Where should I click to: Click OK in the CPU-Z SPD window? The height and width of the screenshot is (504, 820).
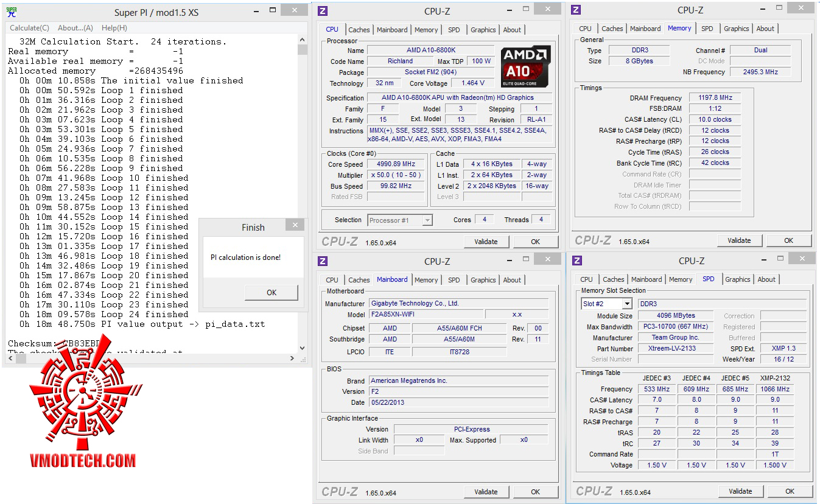pyautogui.click(x=790, y=491)
